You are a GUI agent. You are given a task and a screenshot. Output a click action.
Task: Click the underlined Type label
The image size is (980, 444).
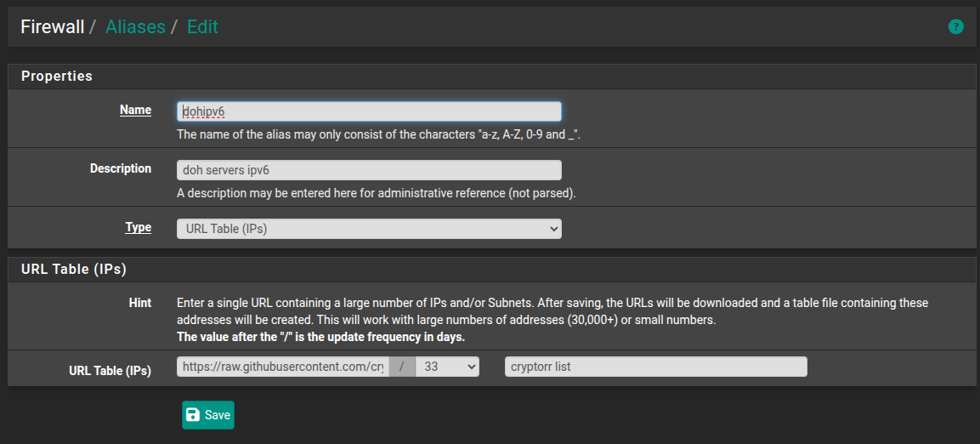[x=139, y=227]
